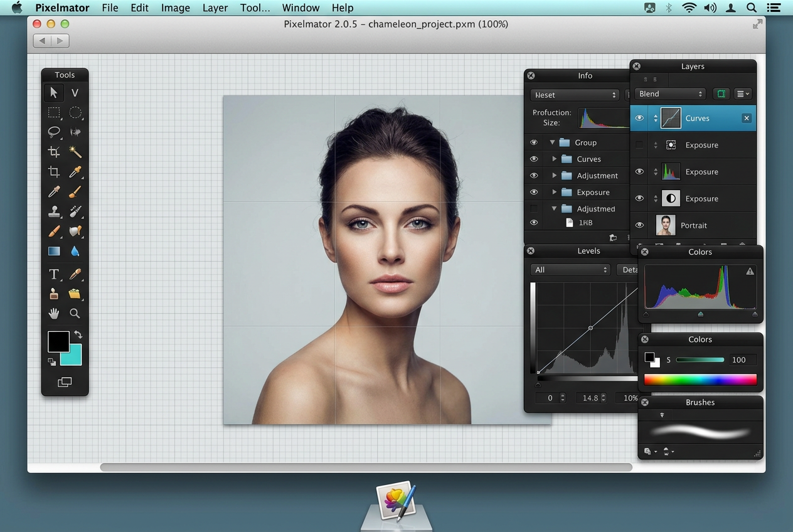The height and width of the screenshot is (532, 793).
Task: Select the Stamp tool in Tools palette
Action: coord(54,211)
